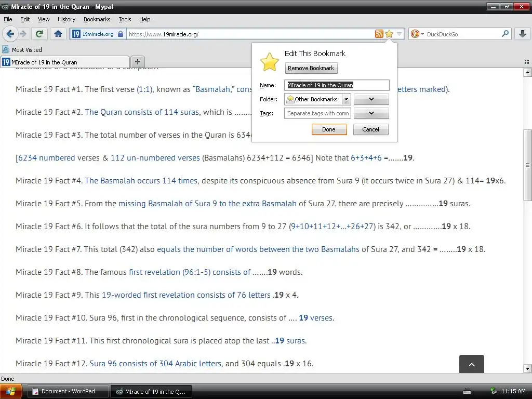
Task: Click the URL address field
Action: [250, 34]
